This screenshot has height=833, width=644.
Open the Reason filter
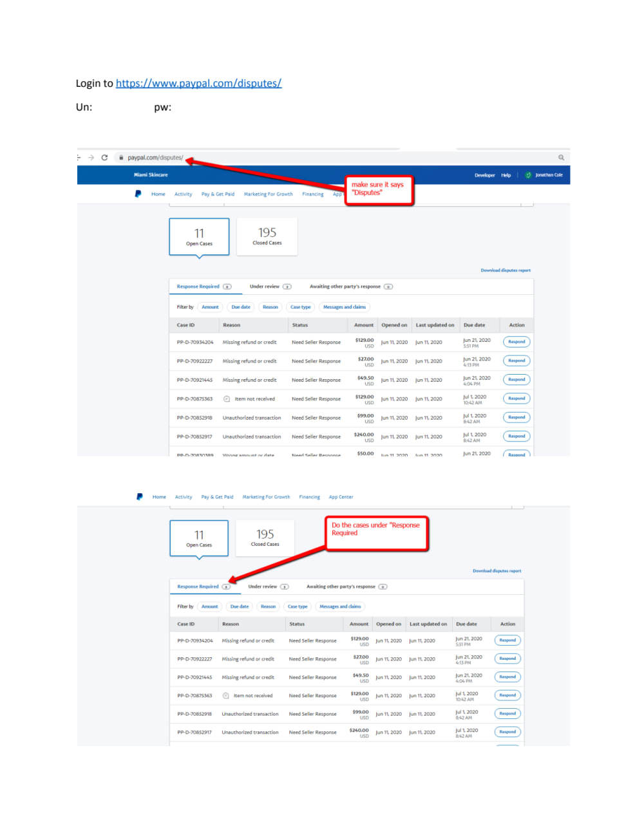270,307
